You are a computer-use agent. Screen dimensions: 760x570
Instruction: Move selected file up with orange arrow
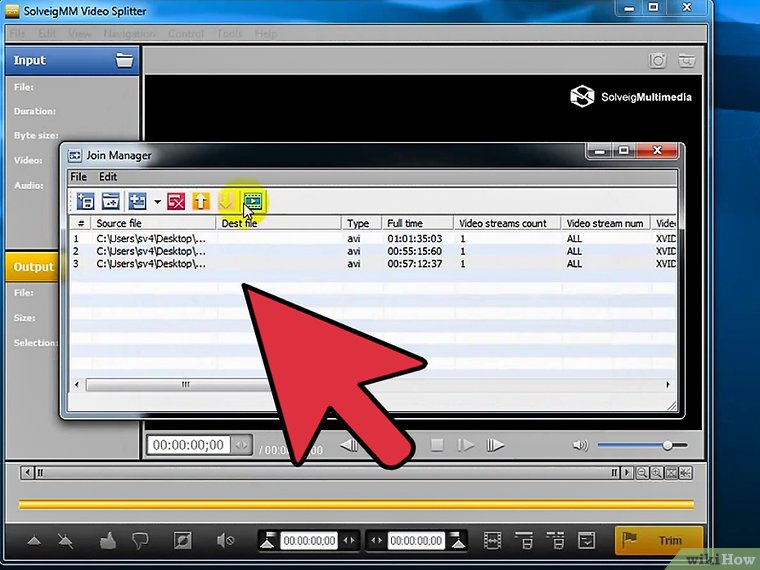click(201, 201)
